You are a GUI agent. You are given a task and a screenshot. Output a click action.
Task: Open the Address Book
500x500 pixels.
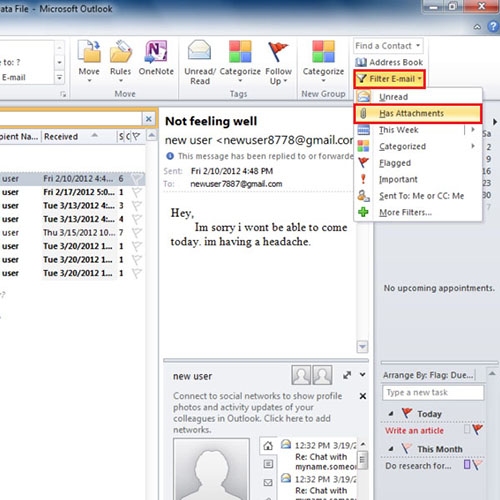389,62
